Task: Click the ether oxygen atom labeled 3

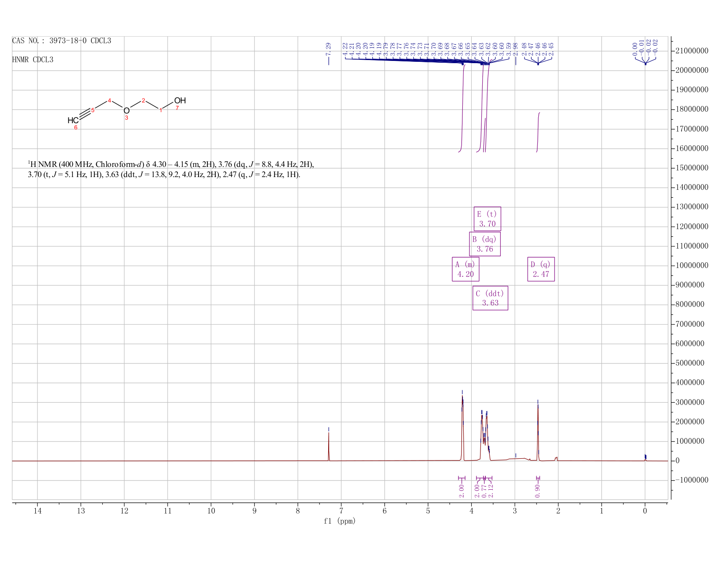Action: tap(127, 110)
